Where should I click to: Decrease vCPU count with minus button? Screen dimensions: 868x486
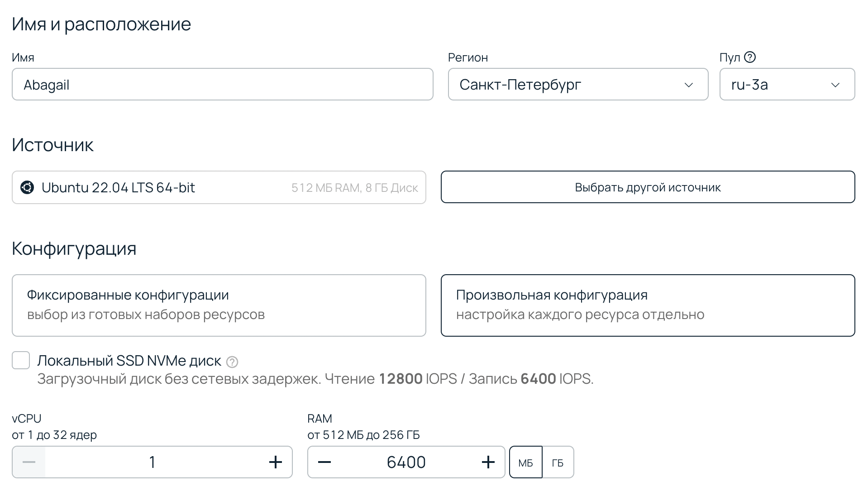[x=29, y=462]
